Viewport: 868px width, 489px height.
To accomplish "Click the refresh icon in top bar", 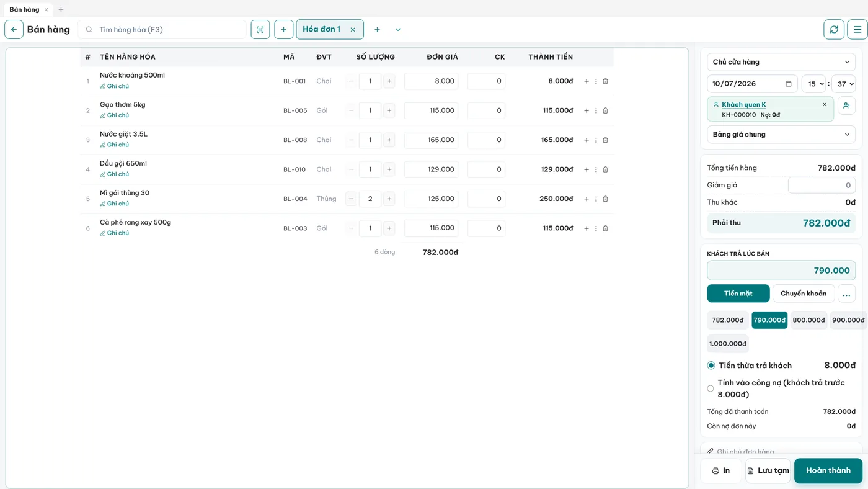I will point(834,29).
